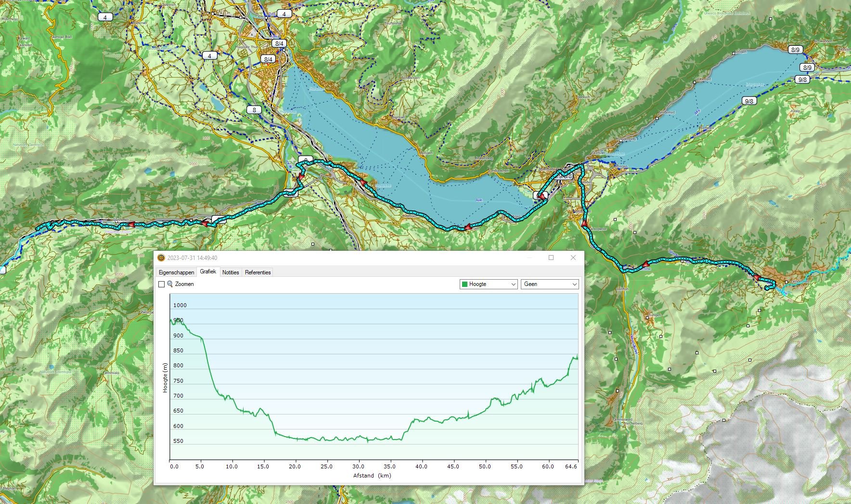Close the 2023-07-31 track dialog
Image resolution: width=851 pixels, height=504 pixels.
click(573, 258)
